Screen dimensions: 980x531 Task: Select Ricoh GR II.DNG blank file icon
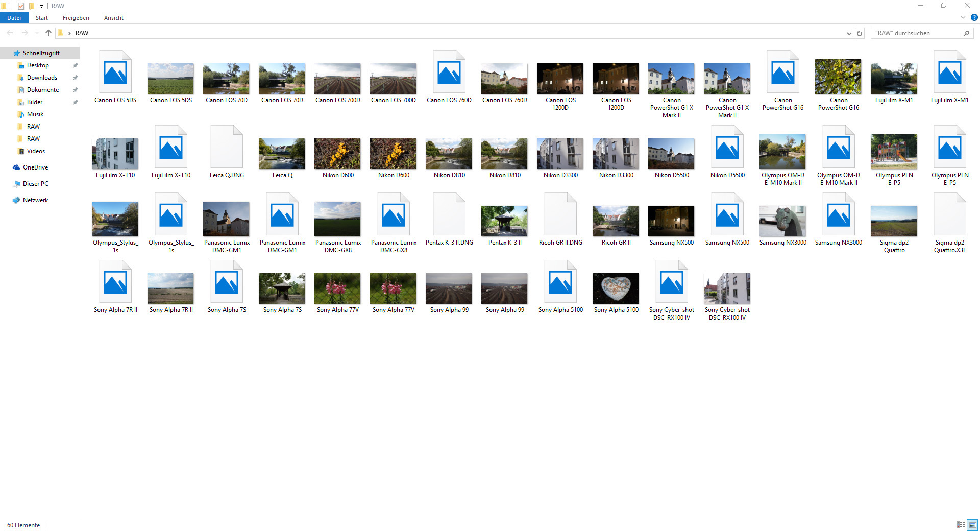coord(560,214)
